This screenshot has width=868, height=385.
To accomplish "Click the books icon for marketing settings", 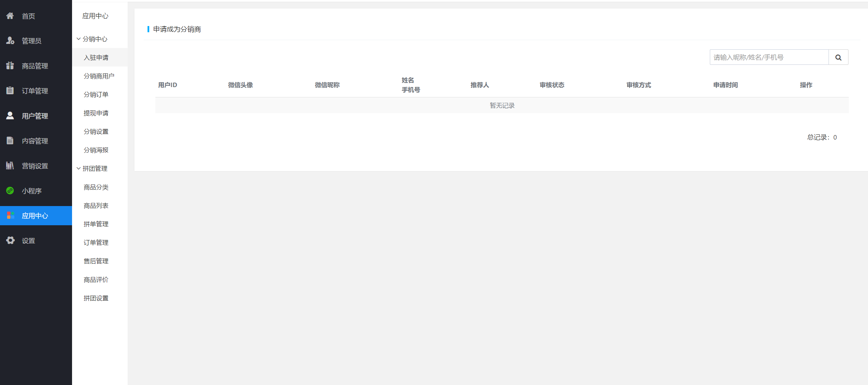I will coord(10,166).
